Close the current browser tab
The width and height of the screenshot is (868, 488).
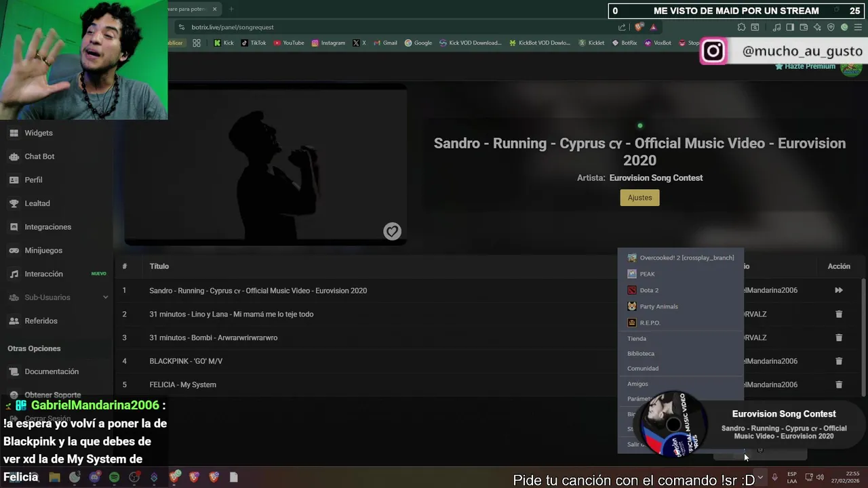[215, 9]
